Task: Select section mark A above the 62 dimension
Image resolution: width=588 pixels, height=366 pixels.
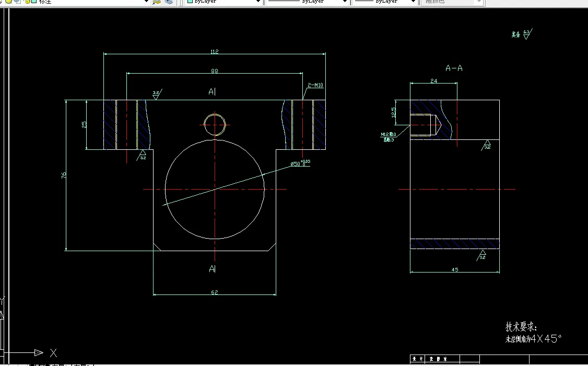Action: click(x=212, y=268)
